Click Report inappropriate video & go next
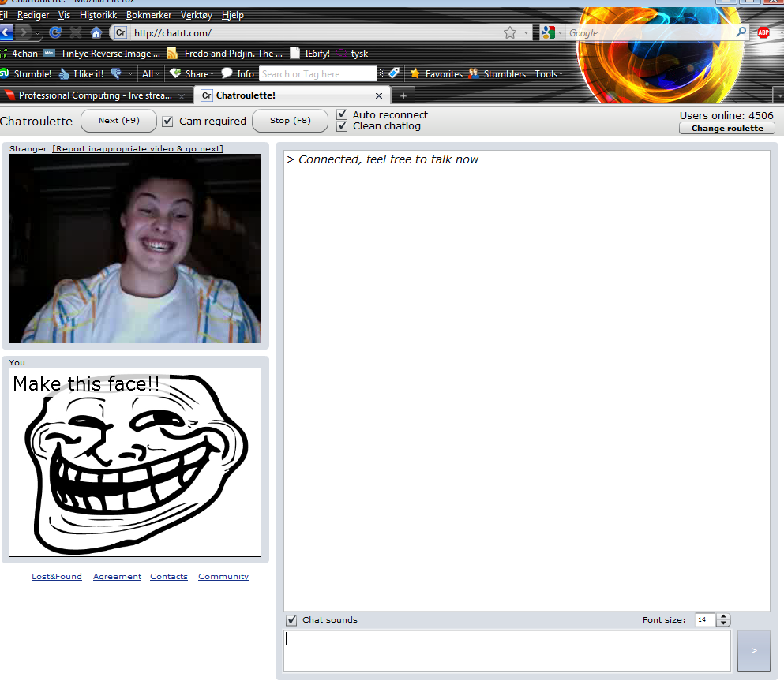This screenshot has width=784, height=692. pos(138,149)
